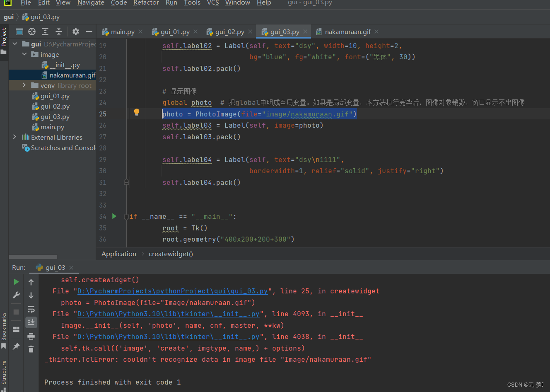This screenshot has height=392, width=550.
Task: Click Expand All icon in Project panel
Action: (45, 31)
